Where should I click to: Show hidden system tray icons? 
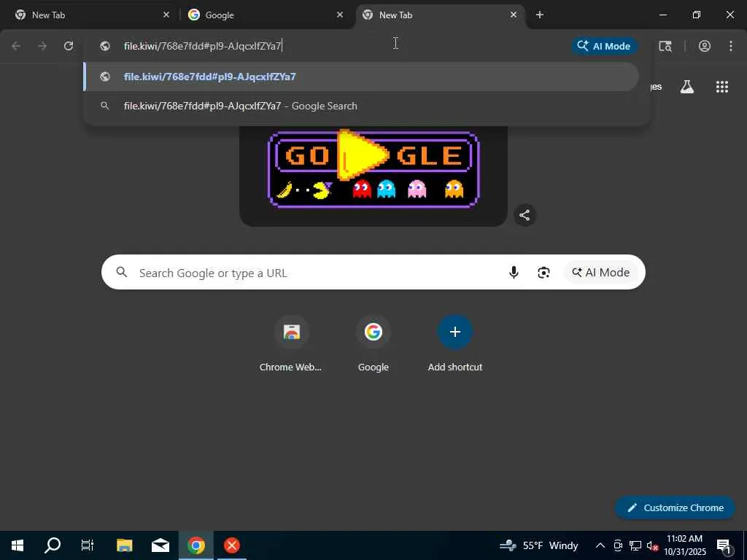click(600, 545)
